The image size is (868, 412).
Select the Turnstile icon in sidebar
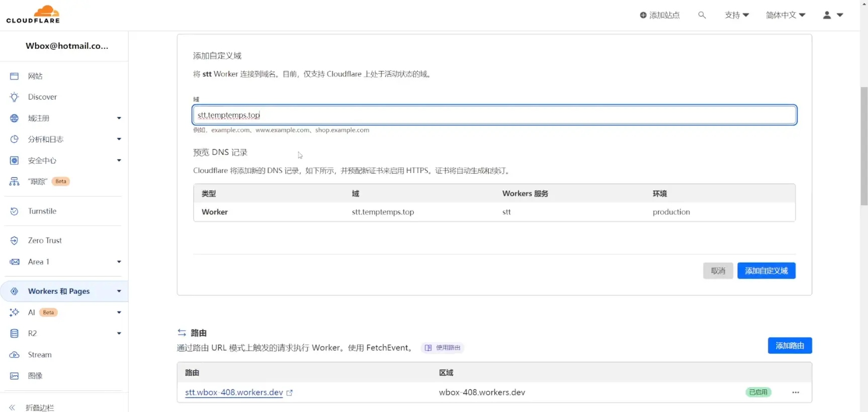point(15,211)
